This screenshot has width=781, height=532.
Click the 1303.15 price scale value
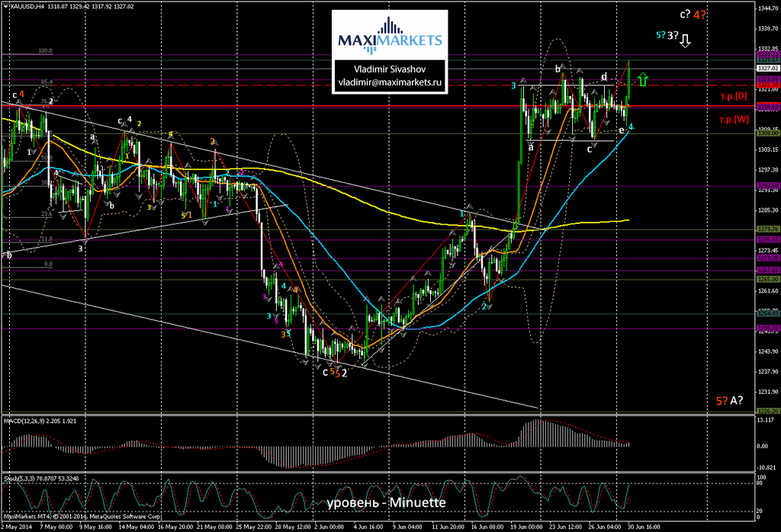click(x=769, y=149)
